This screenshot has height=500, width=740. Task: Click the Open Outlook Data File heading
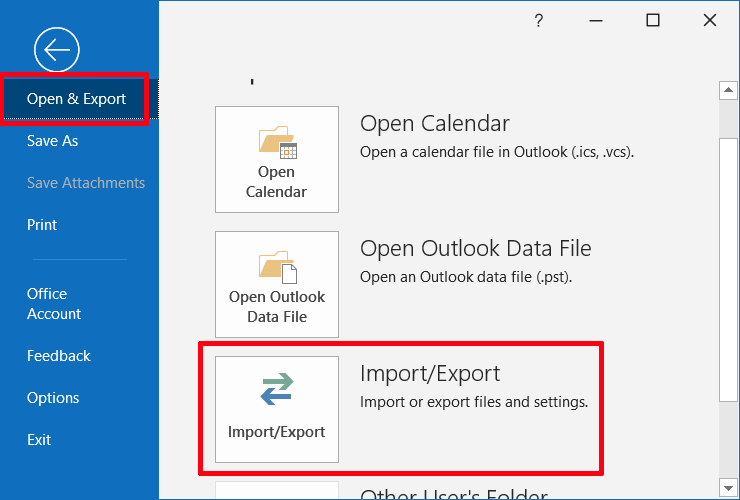pyautogui.click(x=475, y=248)
